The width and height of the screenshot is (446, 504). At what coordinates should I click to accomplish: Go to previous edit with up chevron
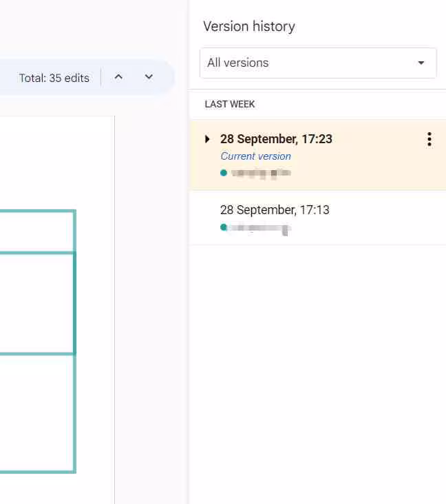[118, 77]
